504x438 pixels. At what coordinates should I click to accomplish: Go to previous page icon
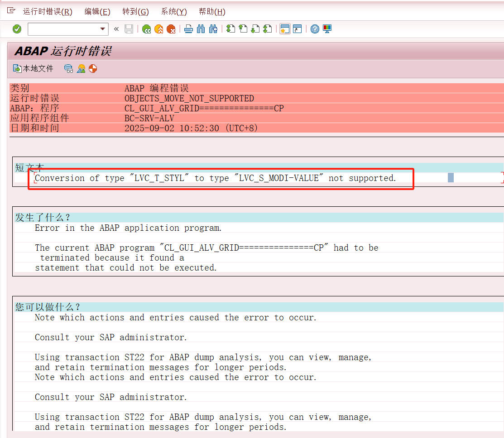click(x=243, y=29)
